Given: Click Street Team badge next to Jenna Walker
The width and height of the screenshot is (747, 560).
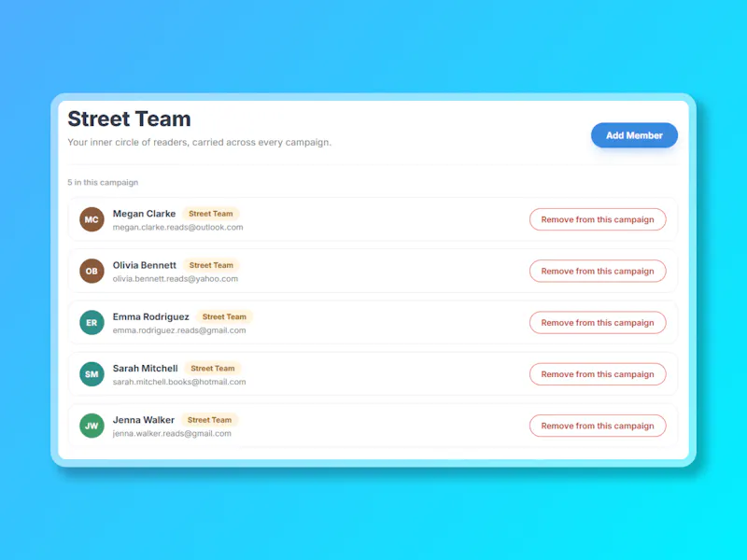Looking at the screenshot, I should (x=209, y=419).
